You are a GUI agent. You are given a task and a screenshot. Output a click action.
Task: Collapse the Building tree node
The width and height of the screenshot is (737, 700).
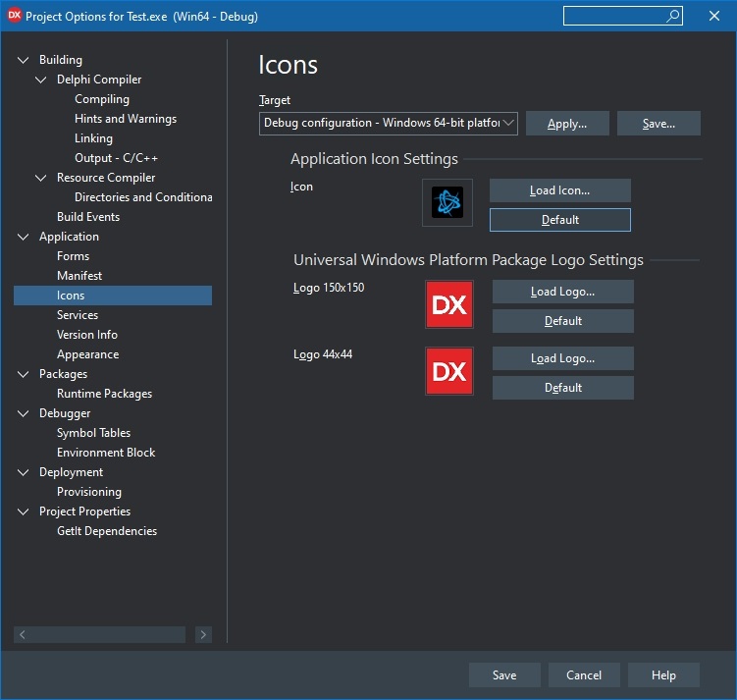coord(23,60)
